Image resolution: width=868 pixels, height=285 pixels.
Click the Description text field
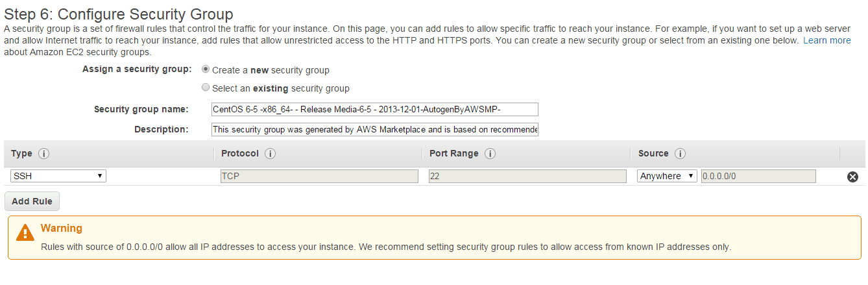[x=374, y=130]
